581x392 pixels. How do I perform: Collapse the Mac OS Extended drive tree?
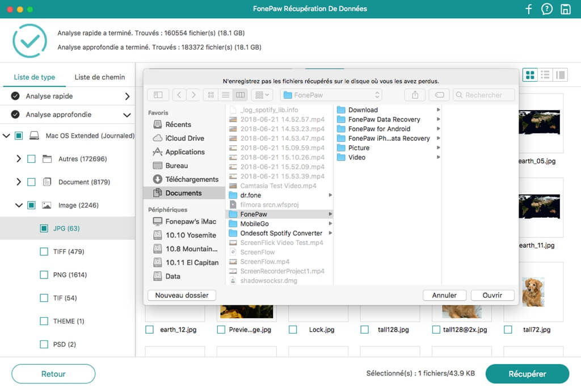click(6, 136)
